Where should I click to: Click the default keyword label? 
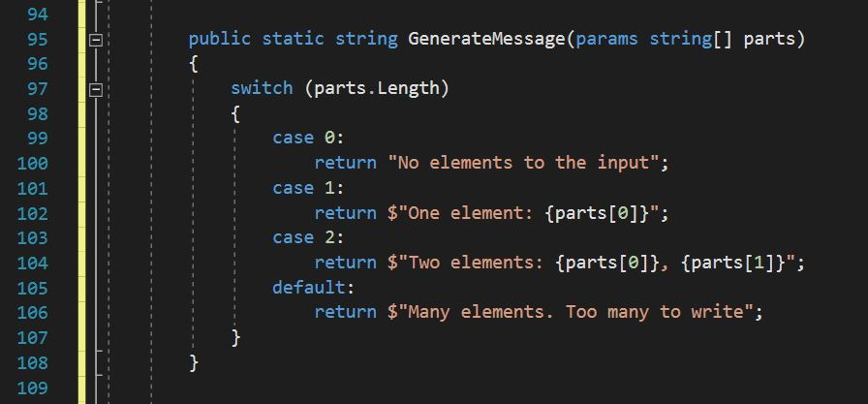(309, 287)
